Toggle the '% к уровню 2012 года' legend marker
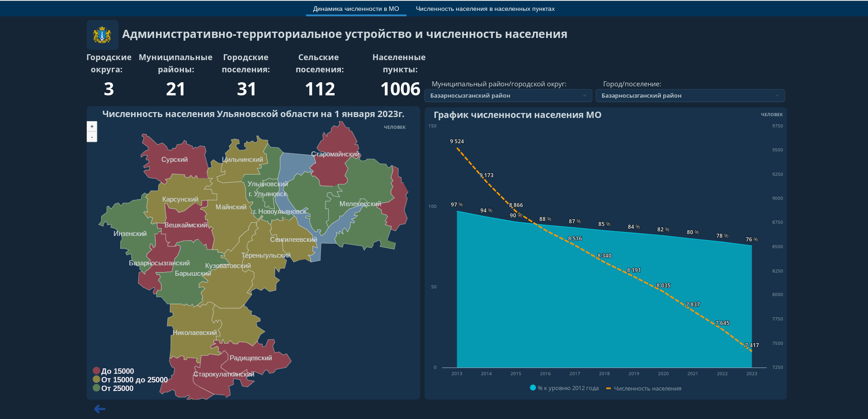The width and height of the screenshot is (868, 419). click(x=533, y=388)
